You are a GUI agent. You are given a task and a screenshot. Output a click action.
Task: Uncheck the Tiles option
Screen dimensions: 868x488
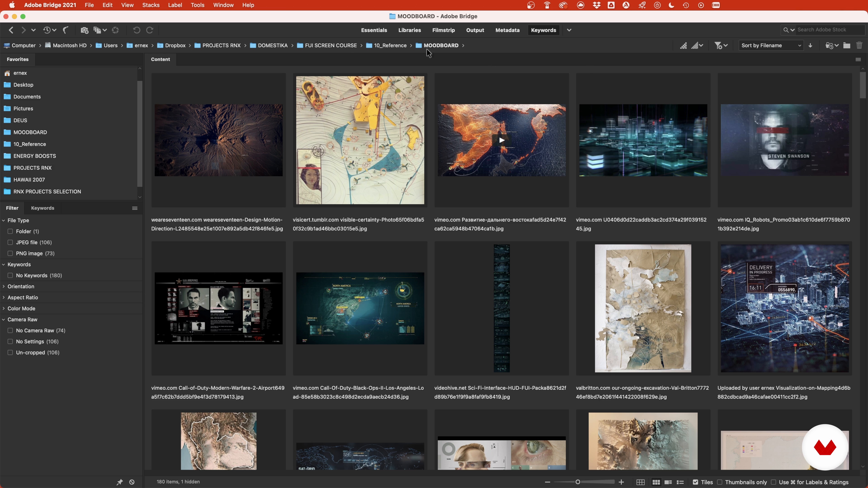point(695,482)
